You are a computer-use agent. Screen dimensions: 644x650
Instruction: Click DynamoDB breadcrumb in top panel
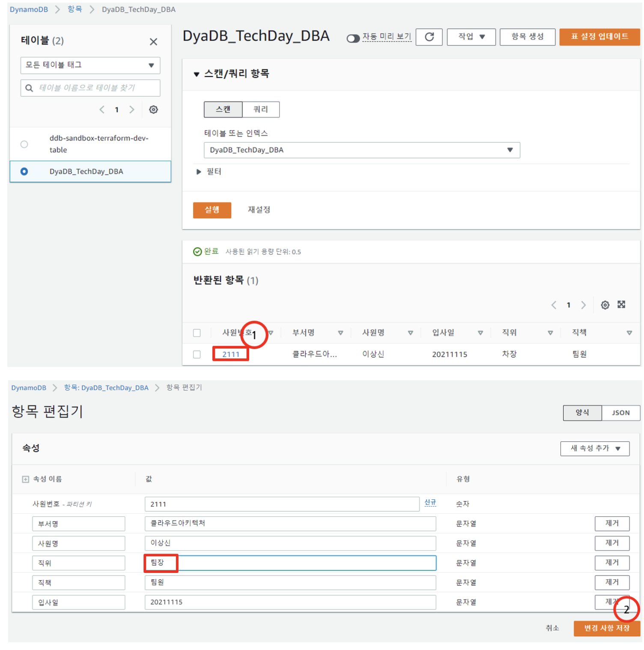coord(29,9)
